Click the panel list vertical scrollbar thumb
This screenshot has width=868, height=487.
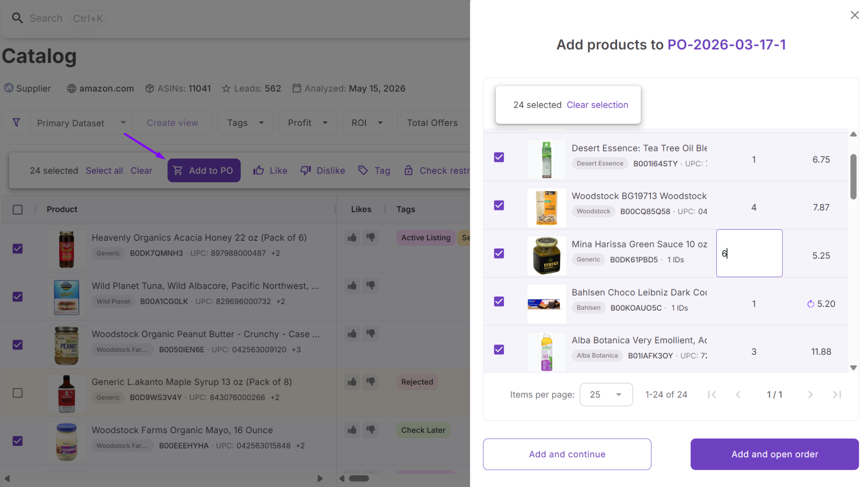click(x=853, y=176)
